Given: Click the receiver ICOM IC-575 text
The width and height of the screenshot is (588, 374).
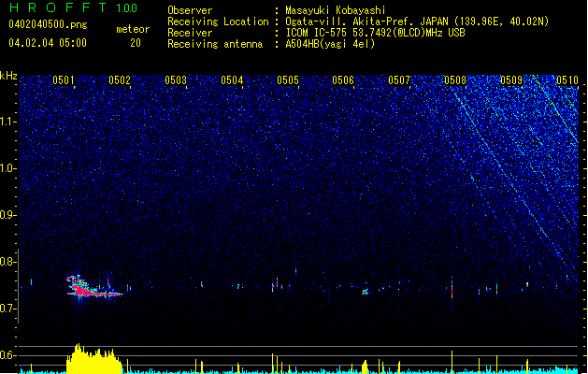Looking at the screenshot, I should pyautogui.click(x=375, y=33).
